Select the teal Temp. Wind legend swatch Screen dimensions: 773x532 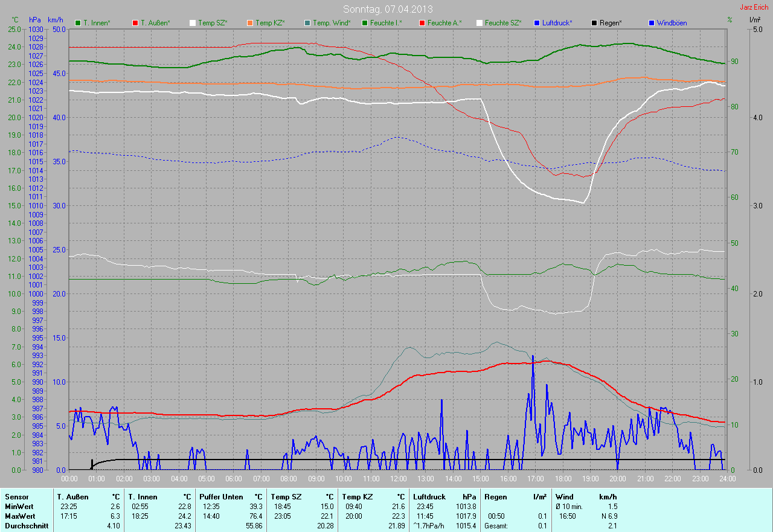coord(307,23)
